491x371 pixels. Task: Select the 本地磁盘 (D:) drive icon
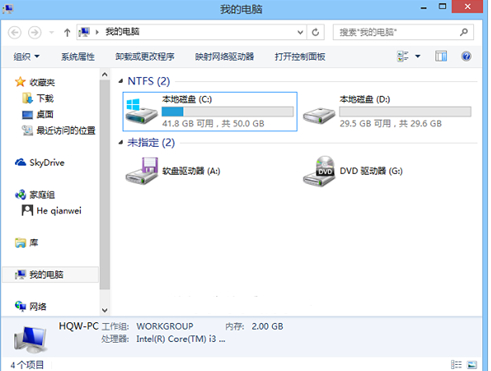tap(319, 115)
